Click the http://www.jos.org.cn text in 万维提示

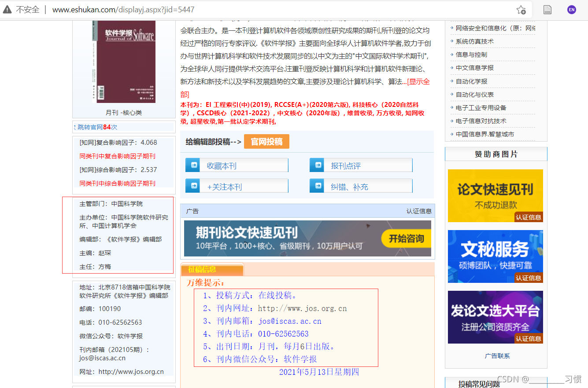coord(302,308)
